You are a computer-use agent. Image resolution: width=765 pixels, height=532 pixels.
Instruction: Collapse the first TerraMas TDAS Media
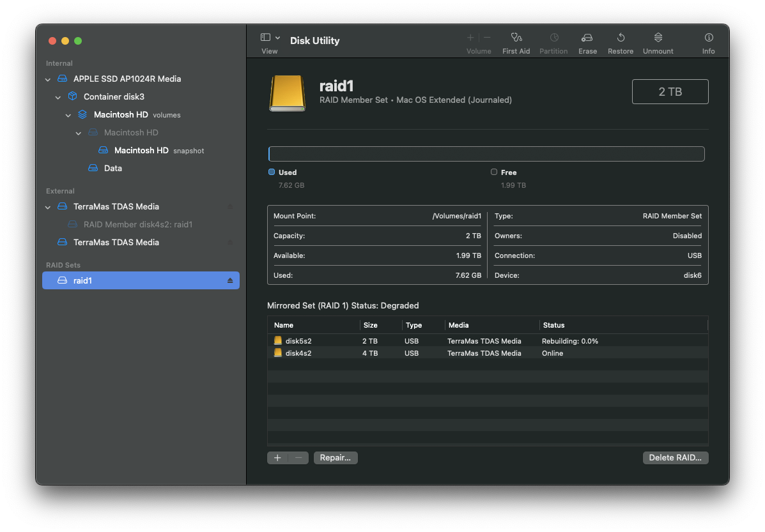(48, 207)
